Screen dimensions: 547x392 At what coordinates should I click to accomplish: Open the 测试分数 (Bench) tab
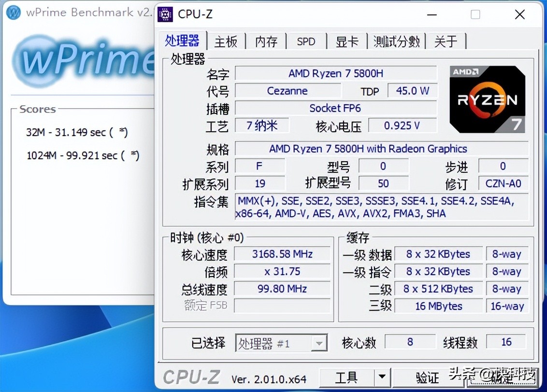(397, 42)
